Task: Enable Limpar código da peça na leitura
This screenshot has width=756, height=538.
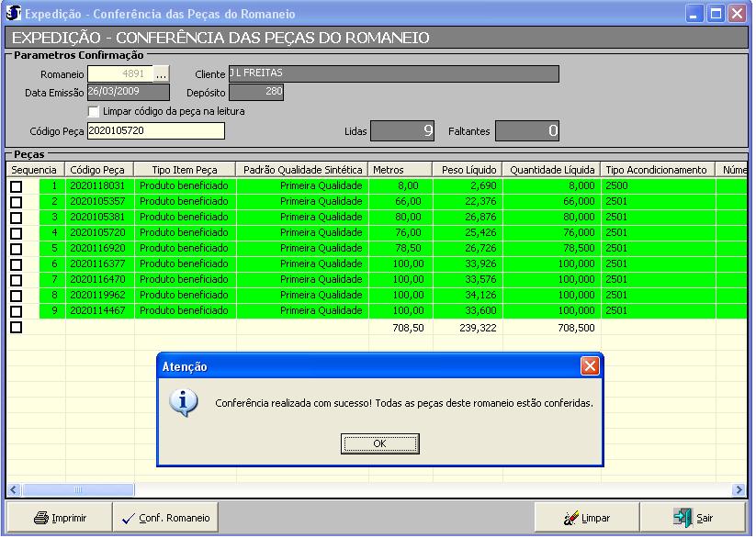Action: 94,111
